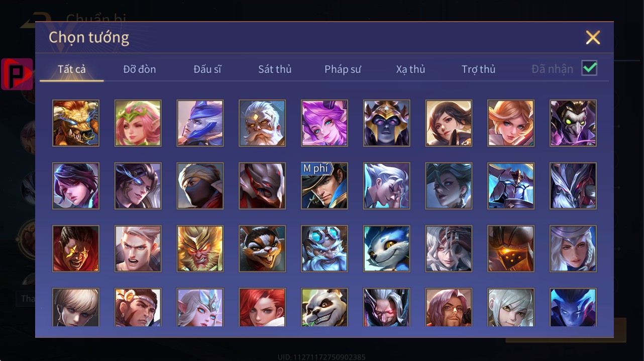
Task: Choose the purple-haired girl with horns hero
Action: pos(325,123)
